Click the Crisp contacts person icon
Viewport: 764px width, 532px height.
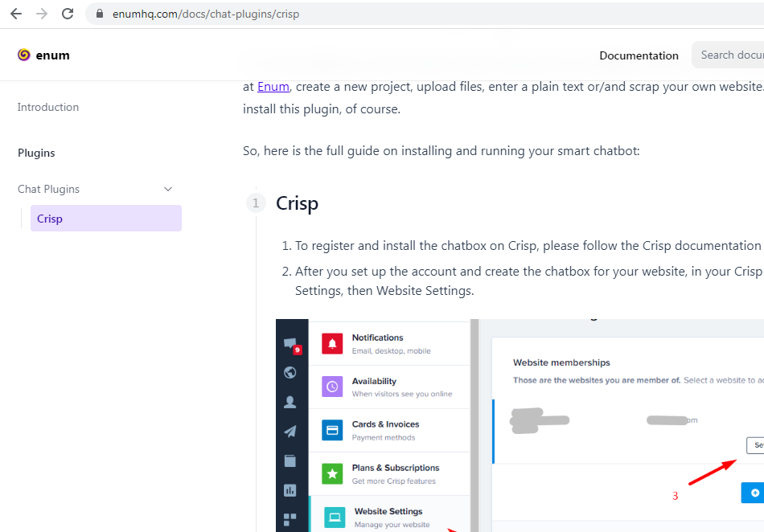pos(290,402)
